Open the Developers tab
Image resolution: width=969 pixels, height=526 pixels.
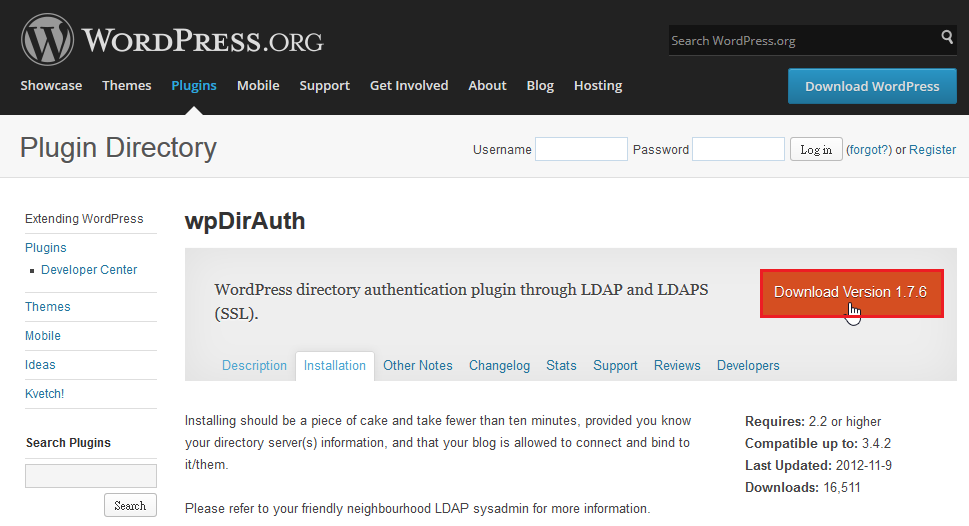tap(748, 365)
